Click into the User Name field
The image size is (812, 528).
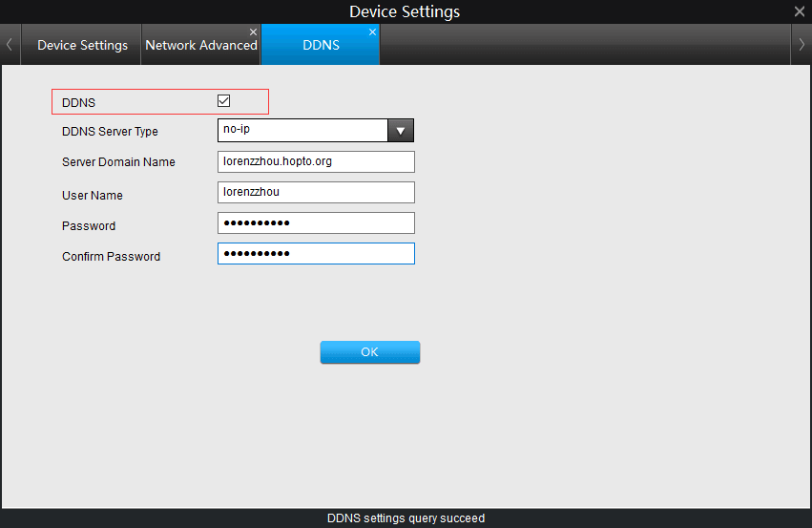point(316,192)
